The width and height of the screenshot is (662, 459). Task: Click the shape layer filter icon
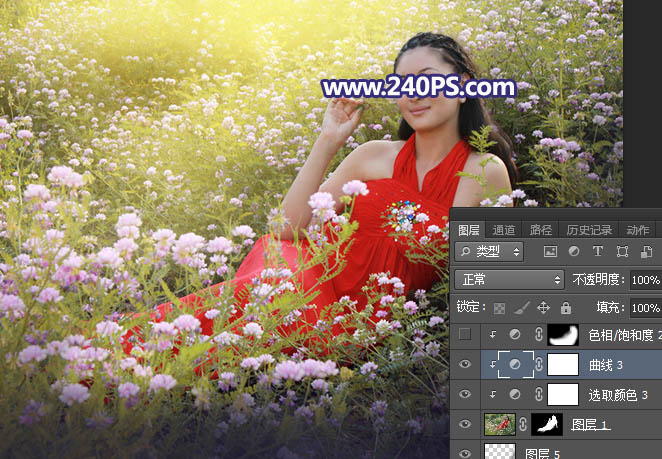tap(622, 251)
